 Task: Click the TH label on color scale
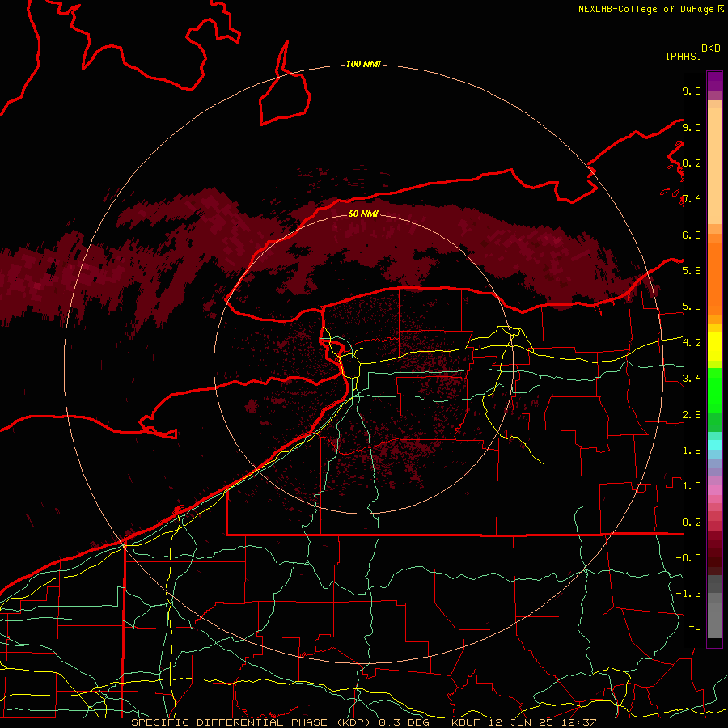click(695, 629)
